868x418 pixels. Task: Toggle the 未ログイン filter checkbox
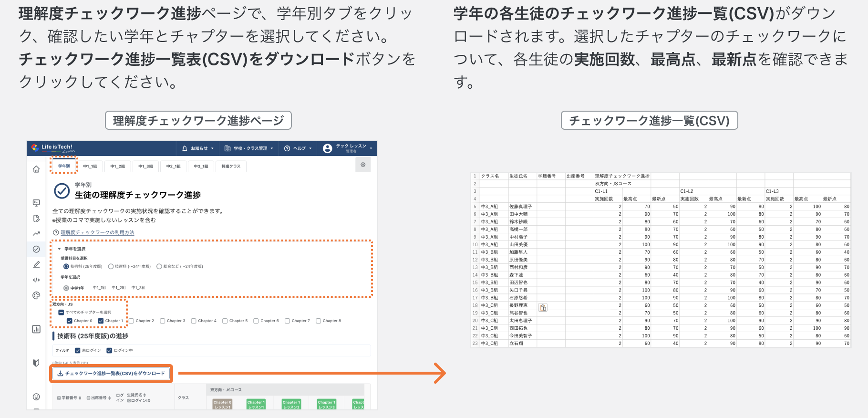coord(78,351)
